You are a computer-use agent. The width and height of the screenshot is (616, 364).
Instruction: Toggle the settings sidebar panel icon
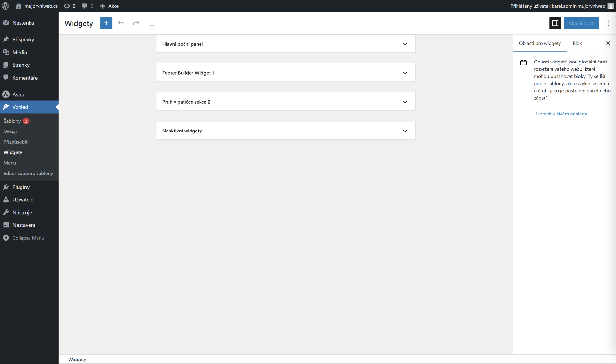[x=555, y=23]
